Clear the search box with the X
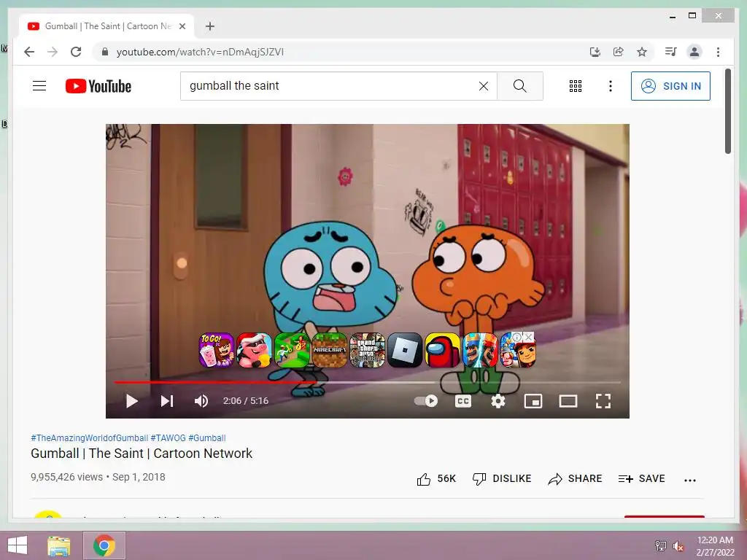The image size is (747, 560). (x=483, y=86)
